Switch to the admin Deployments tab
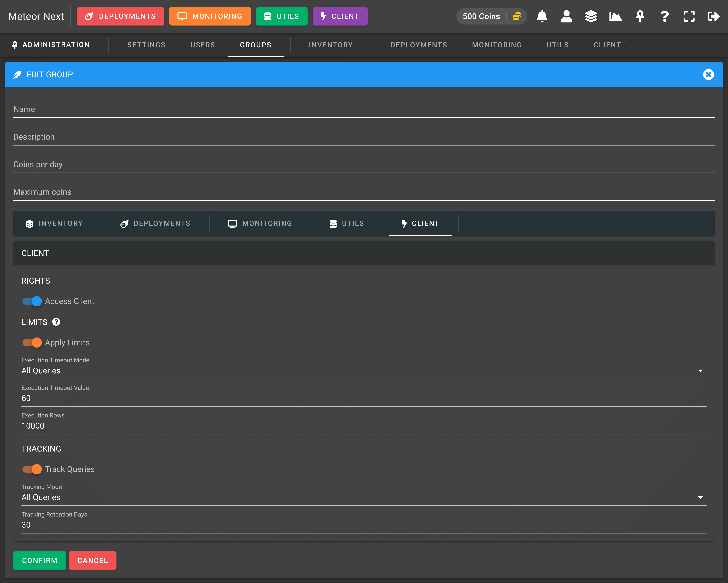 [x=419, y=45]
